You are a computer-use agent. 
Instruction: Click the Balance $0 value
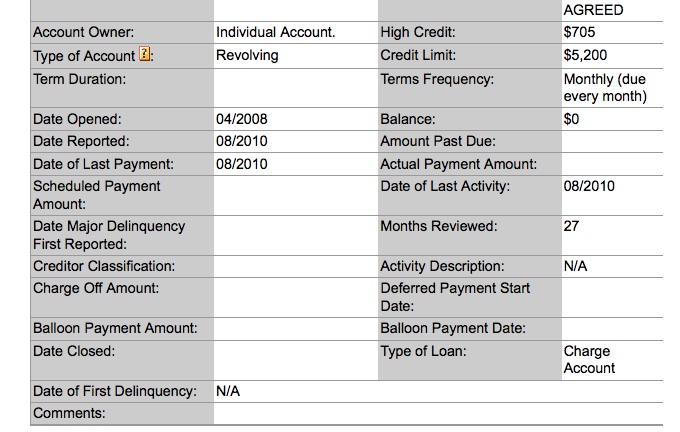click(571, 119)
